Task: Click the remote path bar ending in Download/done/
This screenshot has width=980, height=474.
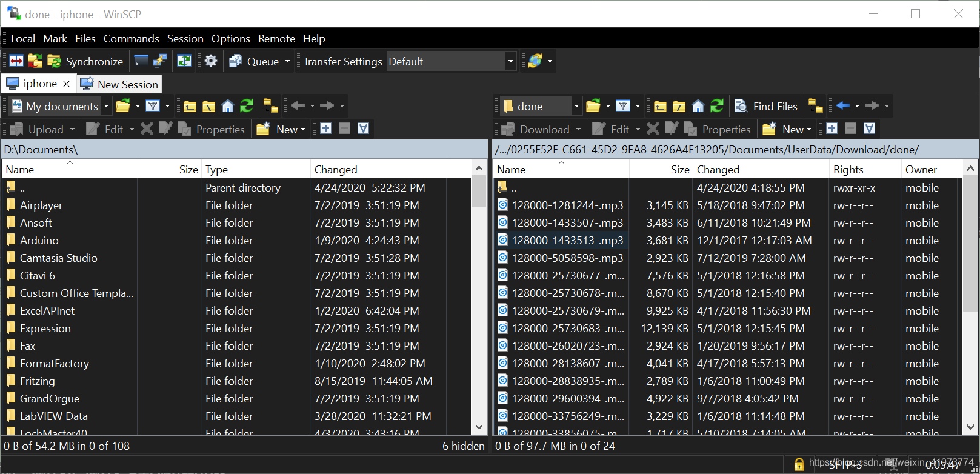Action: [735, 149]
